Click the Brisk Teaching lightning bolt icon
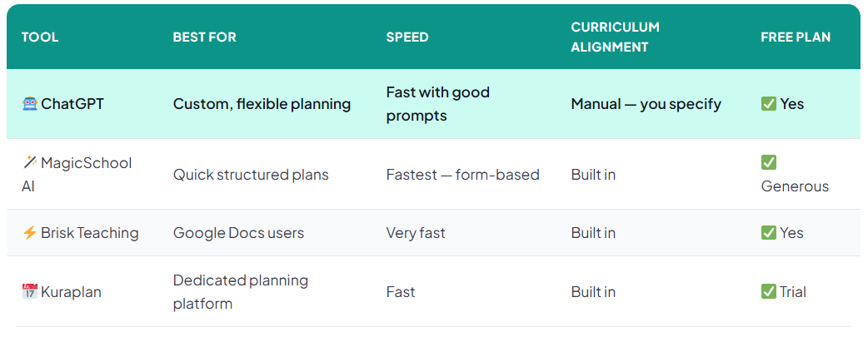This screenshot has height=337, width=868. [x=29, y=233]
